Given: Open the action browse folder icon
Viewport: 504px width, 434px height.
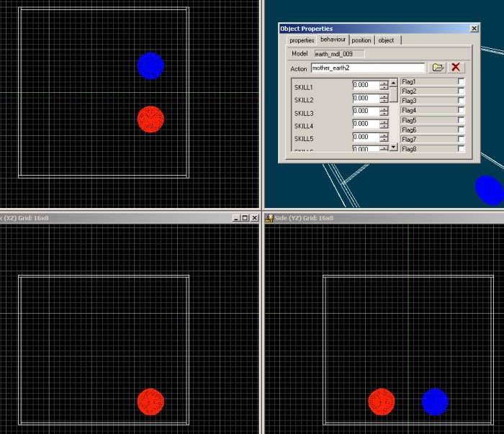Looking at the screenshot, I should 437,68.
